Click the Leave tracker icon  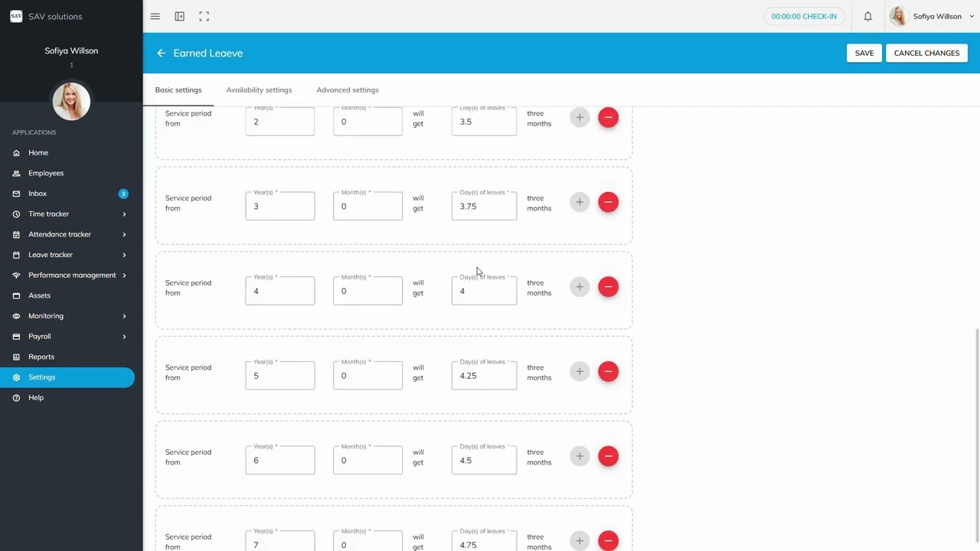(x=16, y=255)
